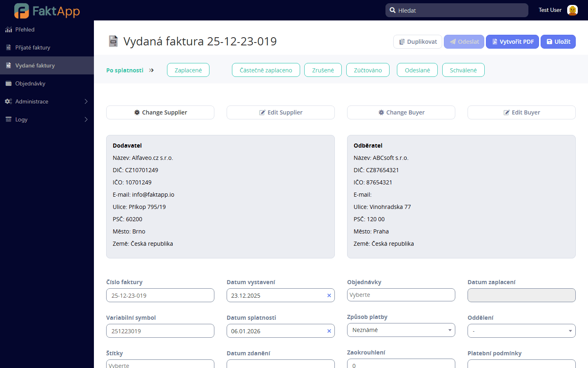Click the Edit Supplier button
The image size is (588, 368).
click(281, 112)
